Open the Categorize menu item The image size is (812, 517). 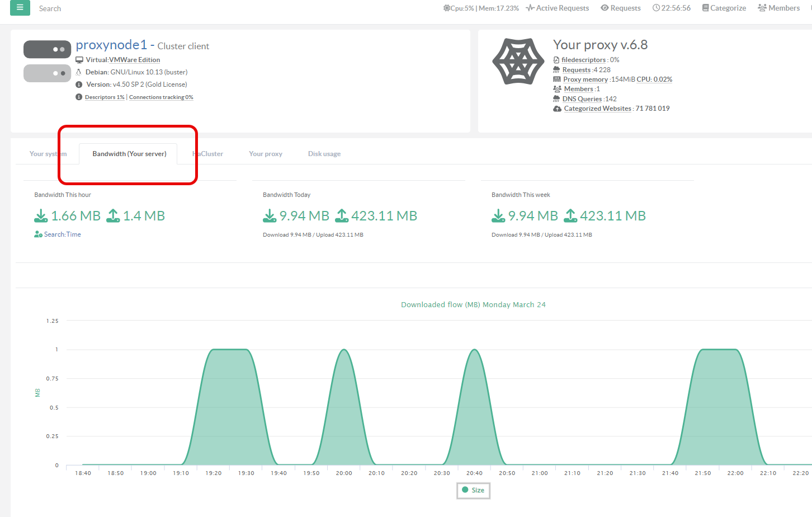[x=724, y=8]
